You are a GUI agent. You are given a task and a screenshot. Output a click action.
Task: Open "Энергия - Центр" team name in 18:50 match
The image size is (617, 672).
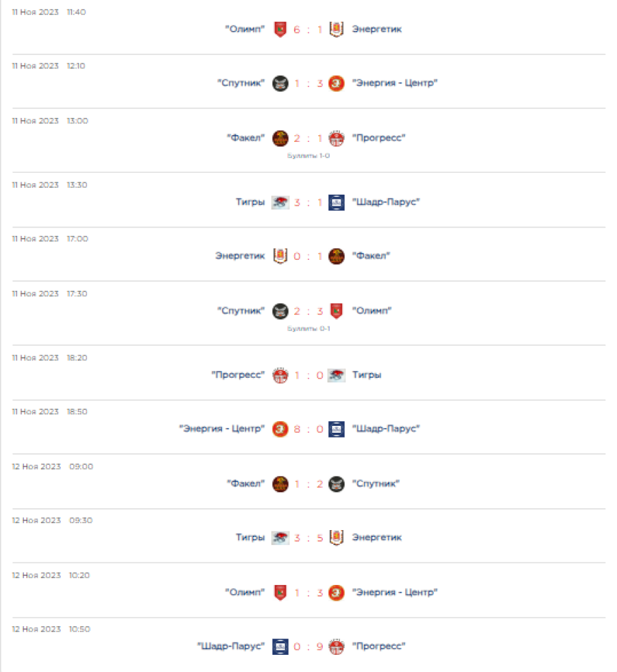coord(221,429)
